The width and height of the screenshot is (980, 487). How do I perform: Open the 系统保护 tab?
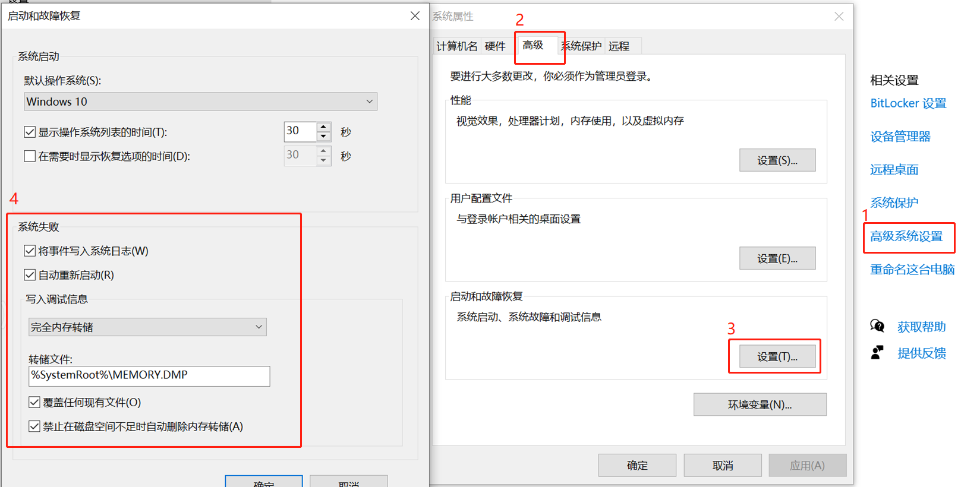coord(581,46)
